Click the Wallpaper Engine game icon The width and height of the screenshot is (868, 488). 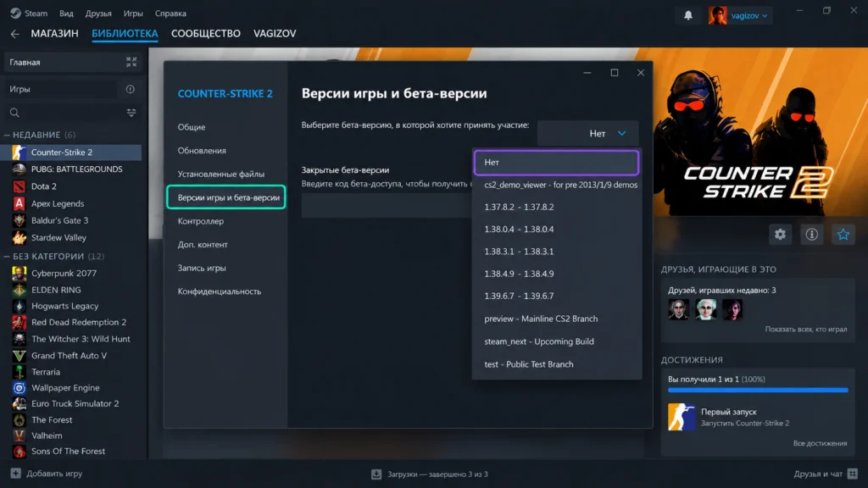click(19, 388)
